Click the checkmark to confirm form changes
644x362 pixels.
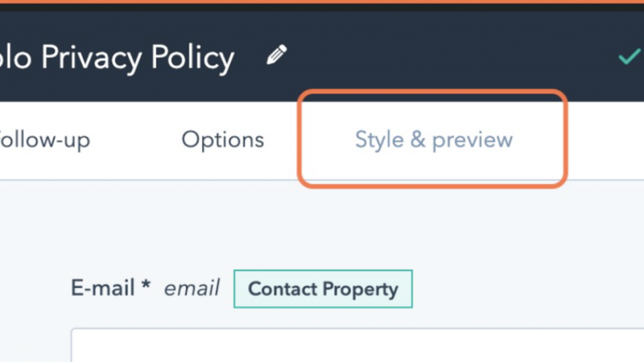click(x=629, y=57)
